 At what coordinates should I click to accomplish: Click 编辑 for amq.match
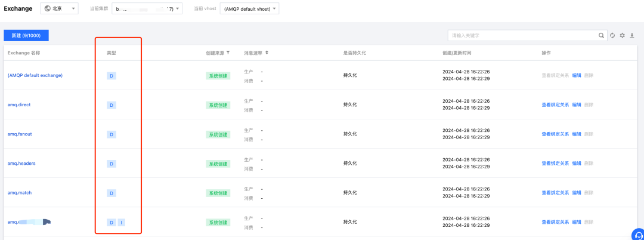coord(577,192)
